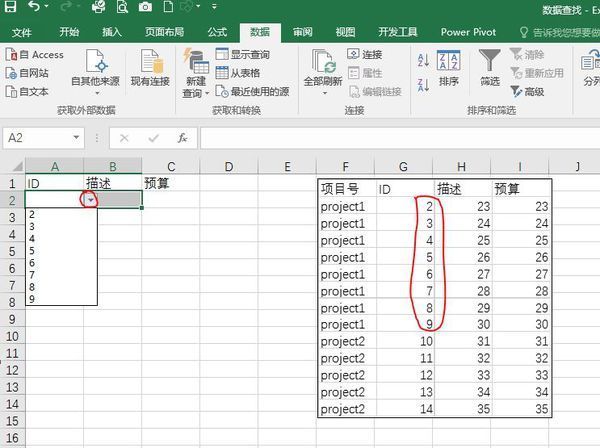Image resolution: width=600 pixels, height=448 pixels.
Task: Switch to the 页面布局 ribbon tab
Action: coord(164,32)
